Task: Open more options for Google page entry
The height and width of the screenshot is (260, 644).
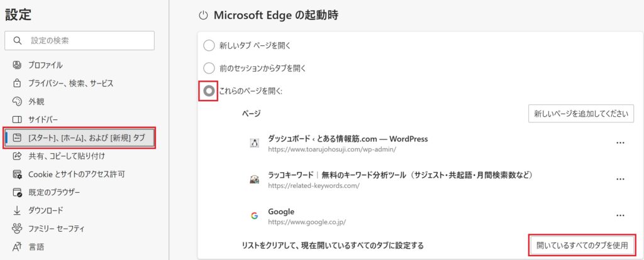Action: [621, 215]
